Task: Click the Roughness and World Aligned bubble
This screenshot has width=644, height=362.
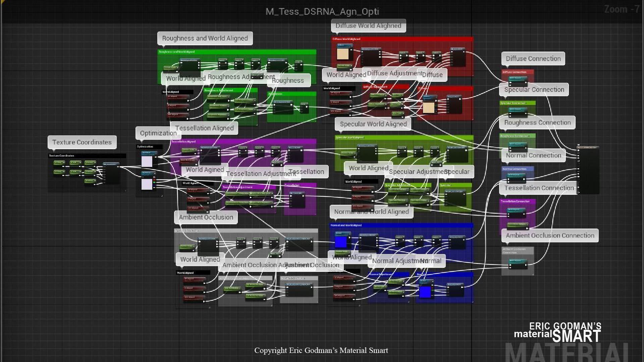Action: click(205, 38)
